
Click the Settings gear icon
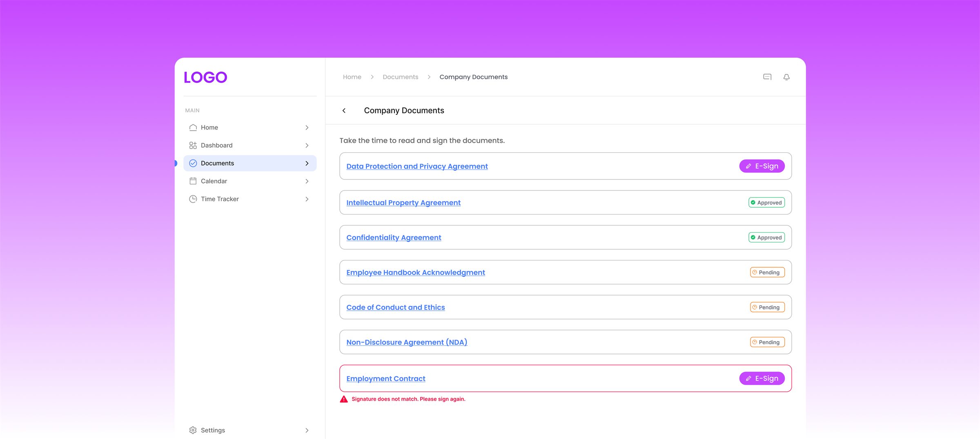click(193, 430)
